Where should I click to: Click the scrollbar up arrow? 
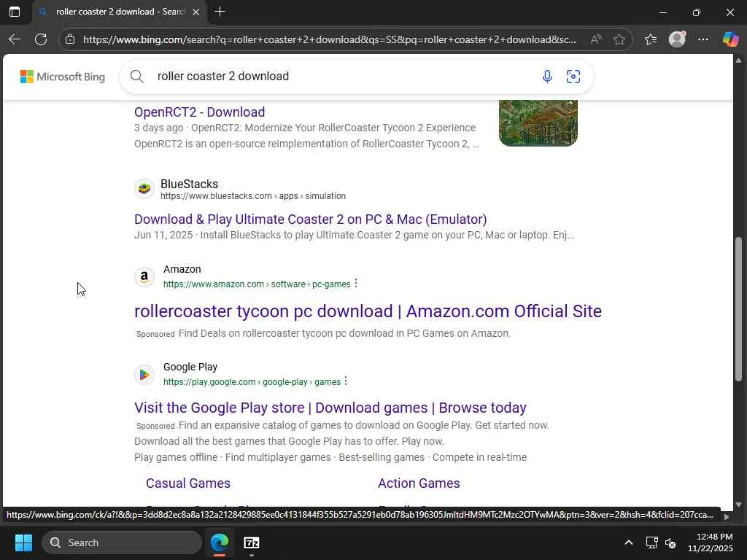[x=738, y=61]
